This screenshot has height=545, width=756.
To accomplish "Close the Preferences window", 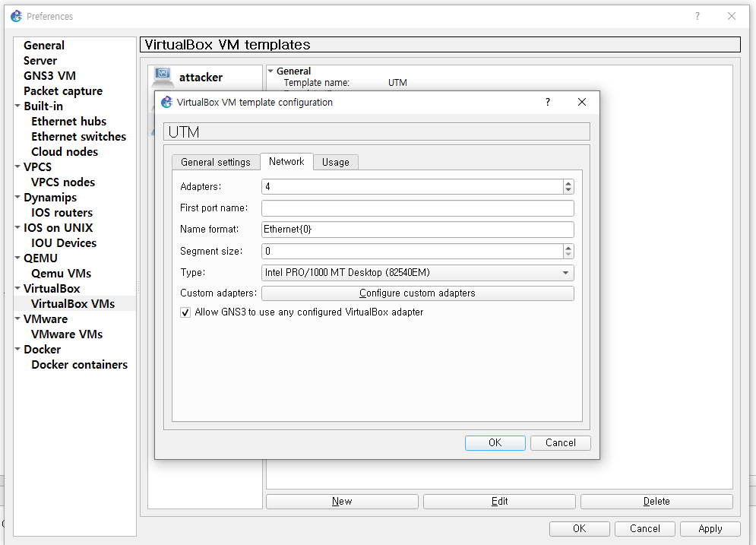I will click(x=732, y=17).
